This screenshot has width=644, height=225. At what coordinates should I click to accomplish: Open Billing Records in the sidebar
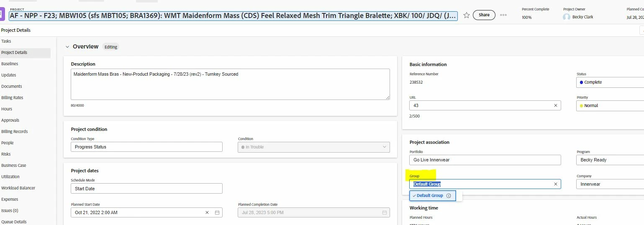[15, 132]
